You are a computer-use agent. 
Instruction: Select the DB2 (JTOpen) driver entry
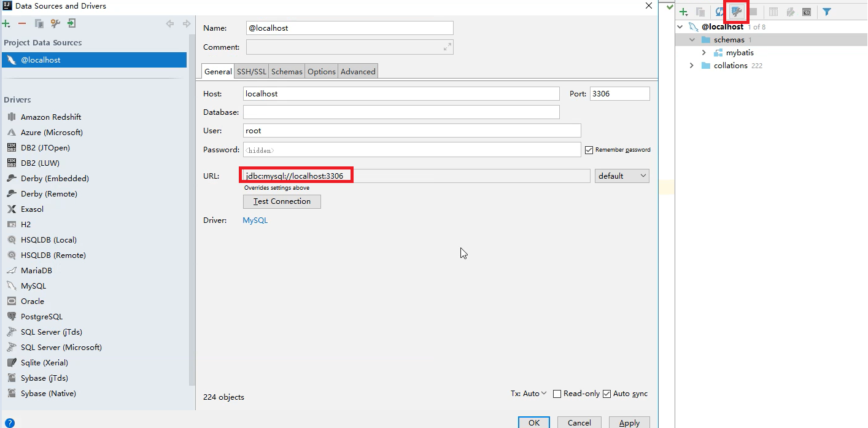(45, 147)
